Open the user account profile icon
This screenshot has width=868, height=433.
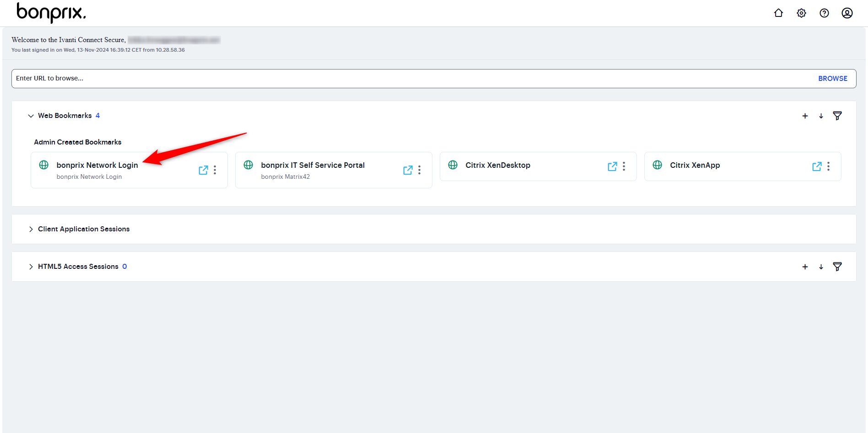point(847,13)
